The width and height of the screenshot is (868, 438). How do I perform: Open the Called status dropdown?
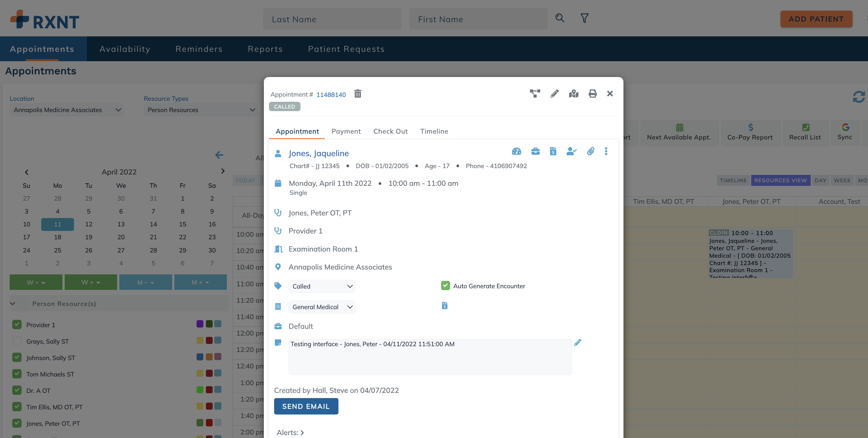coord(321,286)
